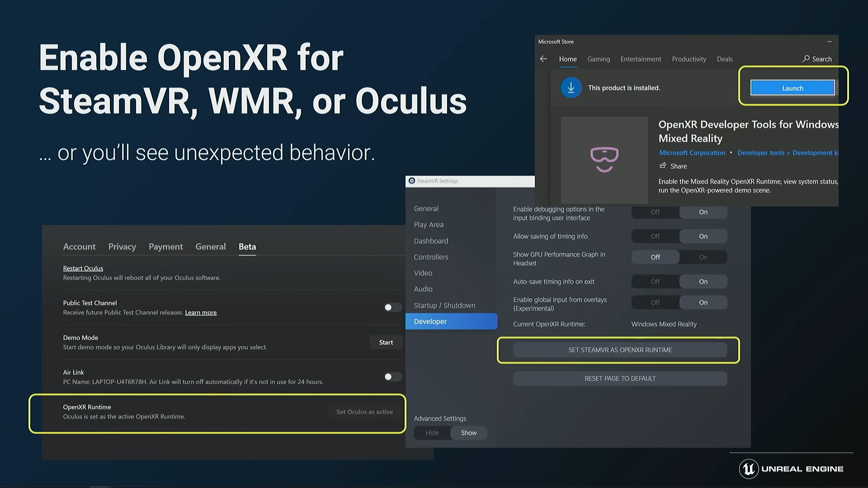Screen dimensions: 868x488
Task: Open the Restart Oculus link
Action: (83, 268)
